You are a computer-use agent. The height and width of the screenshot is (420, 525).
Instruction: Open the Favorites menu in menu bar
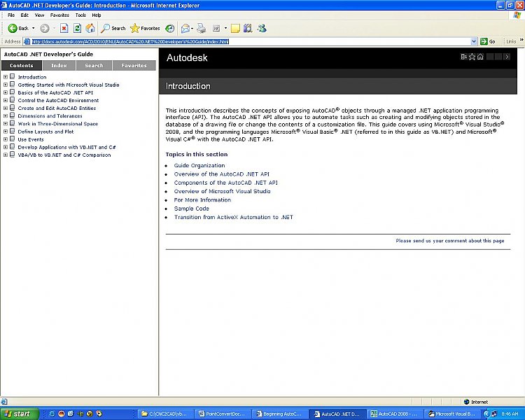59,15
